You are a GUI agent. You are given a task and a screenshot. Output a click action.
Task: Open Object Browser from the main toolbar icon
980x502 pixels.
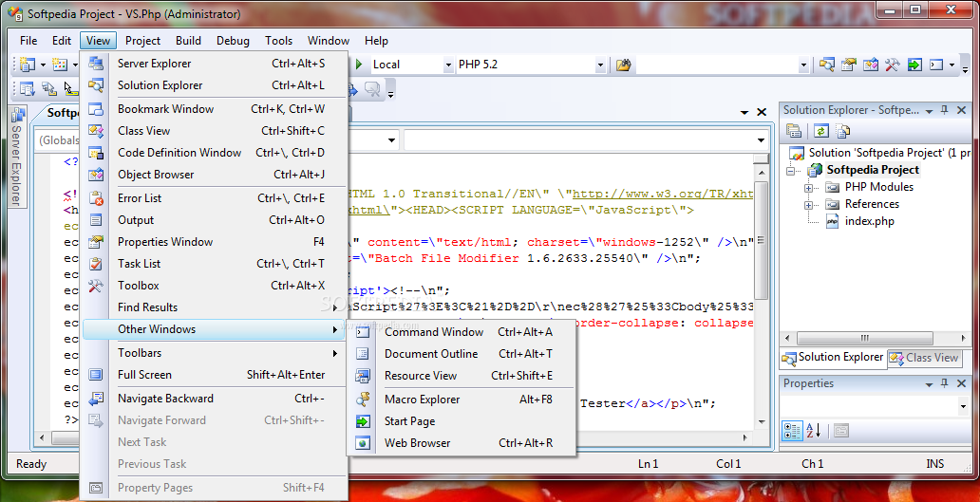click(x=871, y=65)
